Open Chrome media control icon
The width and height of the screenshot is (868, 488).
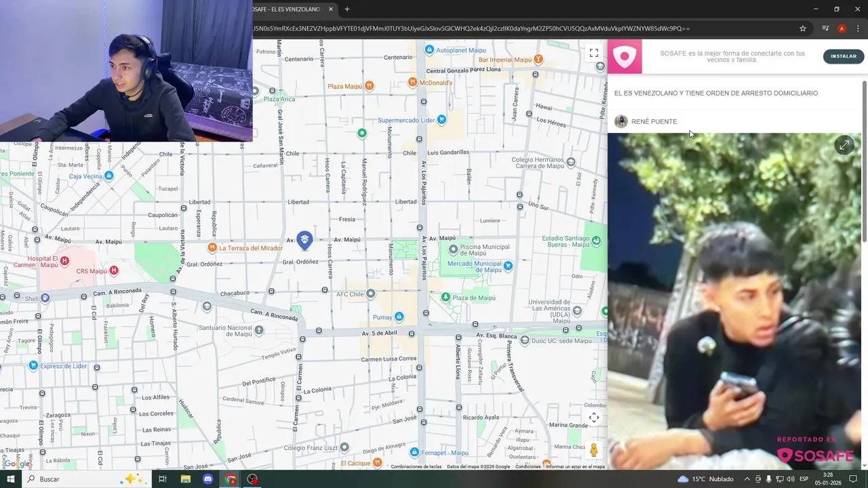click(x=825, y=28)
